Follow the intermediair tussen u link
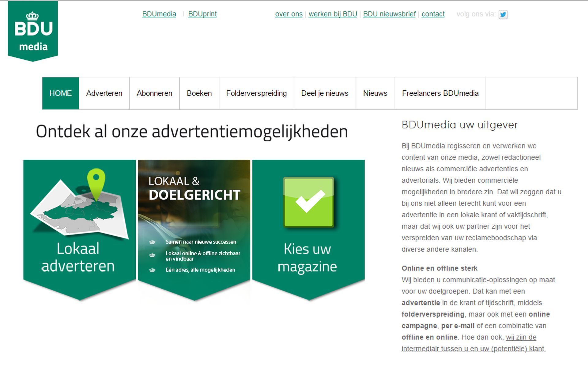 473,349
